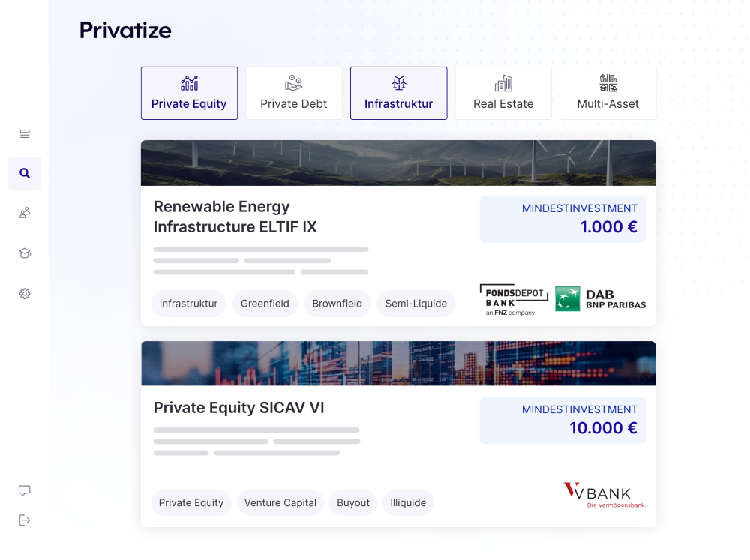750x560 pixels.
Task: Select the Multi-Asset category
Action: (607, 94)
